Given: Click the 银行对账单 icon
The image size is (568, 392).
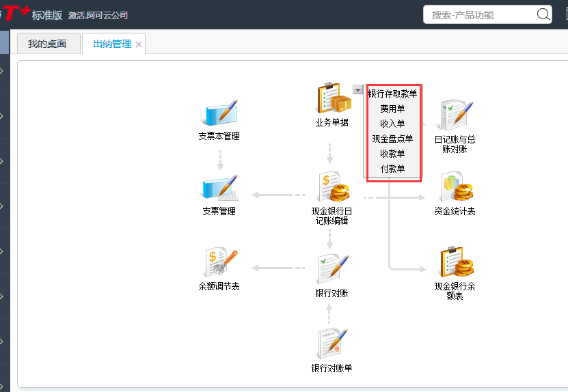Looking at the screenshot, I should 332,344.
